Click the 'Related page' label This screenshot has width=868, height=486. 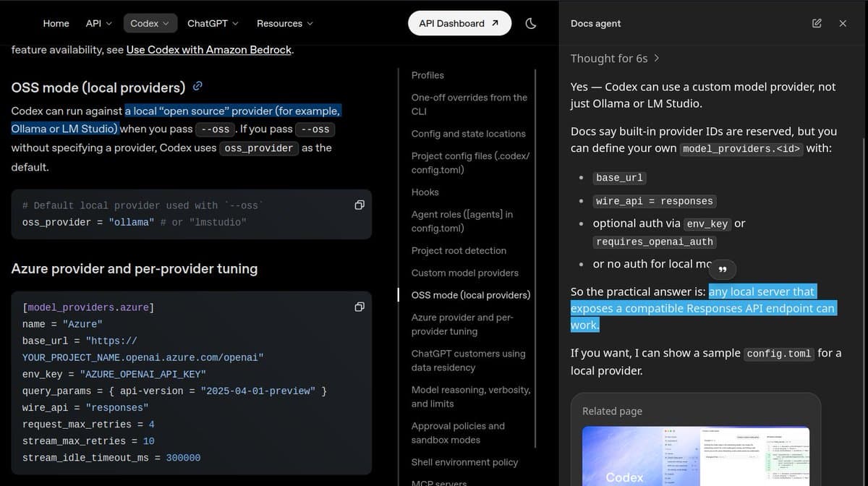(x=612, y=411)
